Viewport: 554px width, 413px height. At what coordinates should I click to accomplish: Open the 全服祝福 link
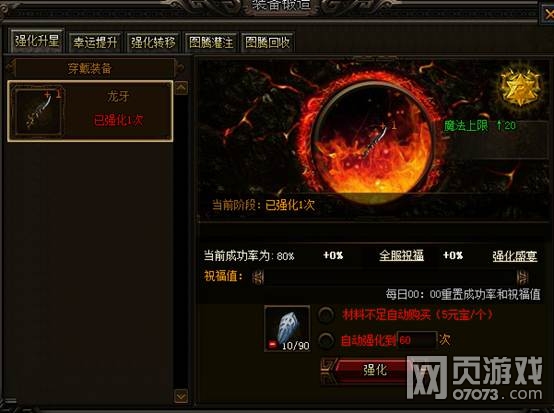click(x=401, y=255)
